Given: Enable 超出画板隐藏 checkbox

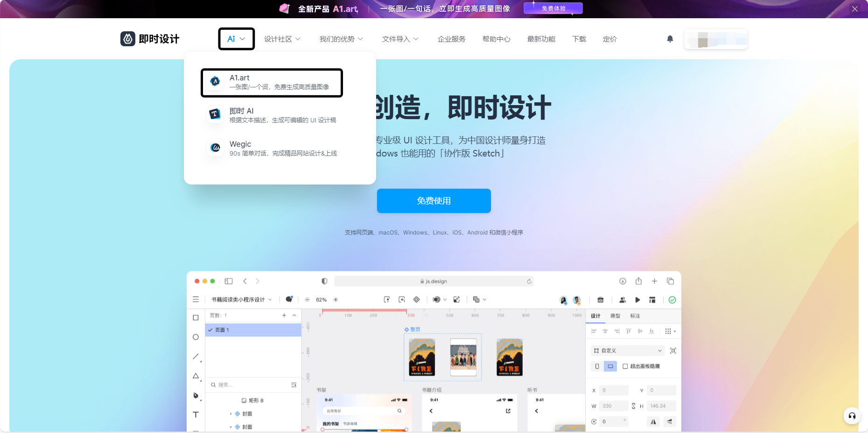Looking at the screenshot, I should (625, 366).
